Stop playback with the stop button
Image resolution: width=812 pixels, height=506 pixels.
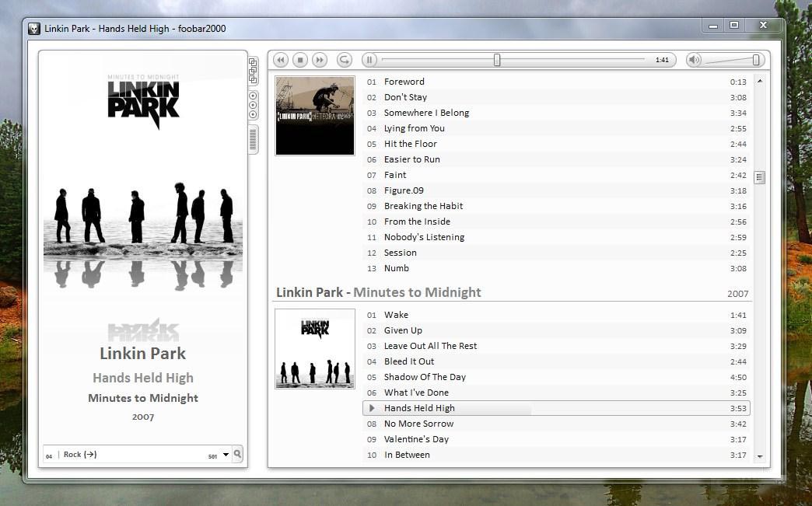300,60
